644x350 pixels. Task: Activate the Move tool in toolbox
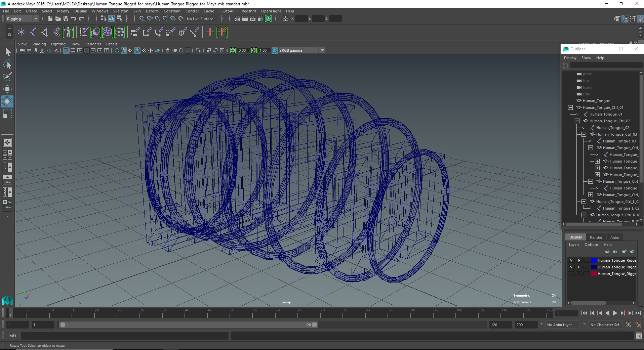pyautogui.click(x=7, y=89)
